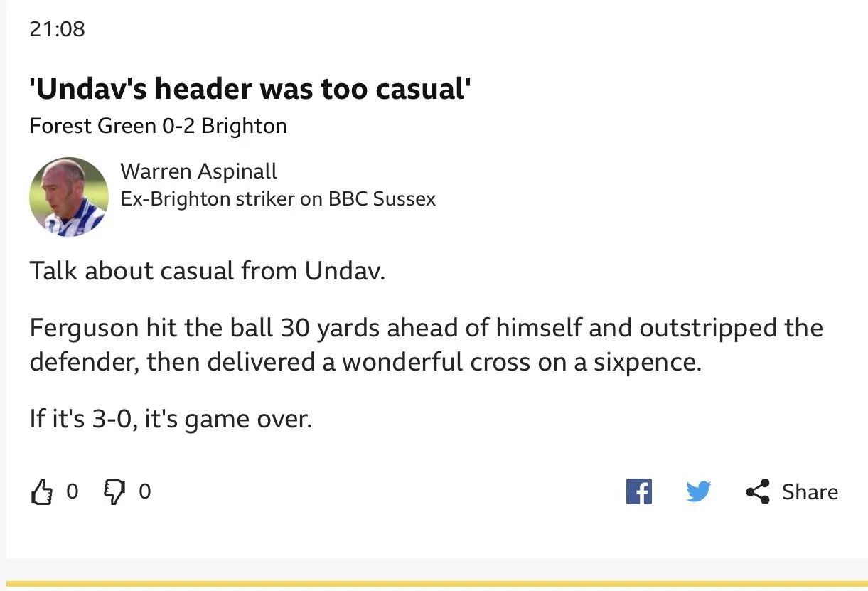868x591 pixels.
Task: Click the Ex-Brighton striker on BBC Sussex caption
Action: pos(278,199)
